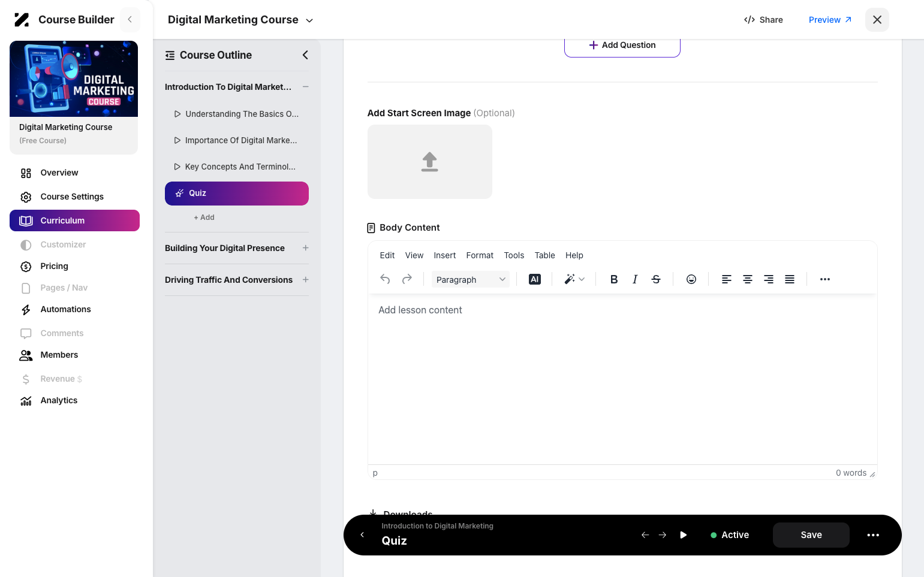The width and height of the screenshot is (924, 577).
Task: Collapse the Course Outline panel
Action: (305, 55)
